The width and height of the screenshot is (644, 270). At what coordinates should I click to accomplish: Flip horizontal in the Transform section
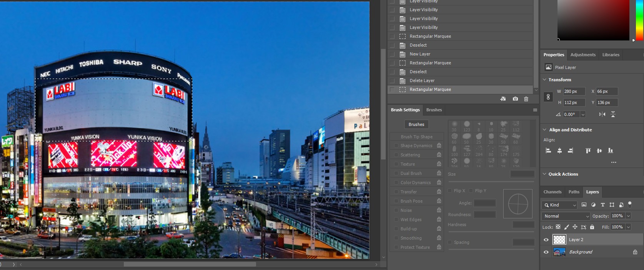point(602,114)
